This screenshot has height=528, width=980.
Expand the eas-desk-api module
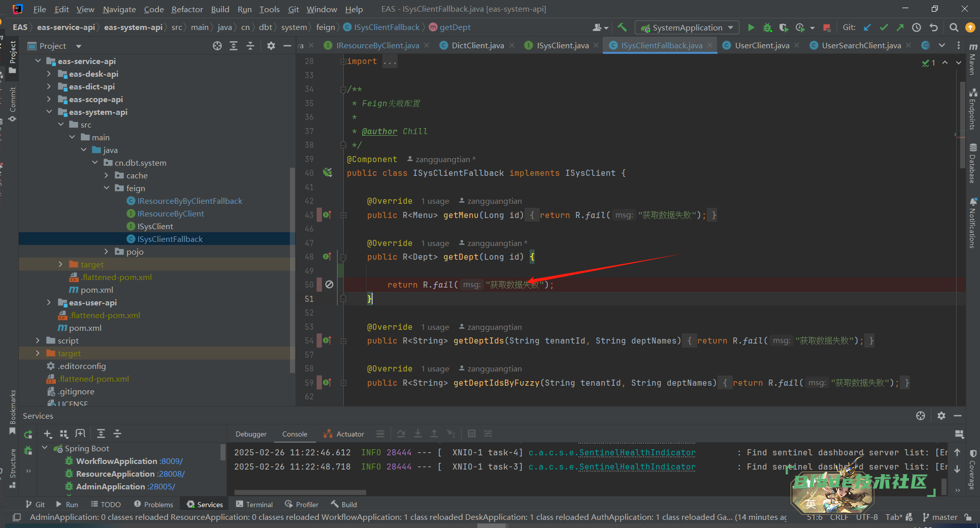coord(49,74)
